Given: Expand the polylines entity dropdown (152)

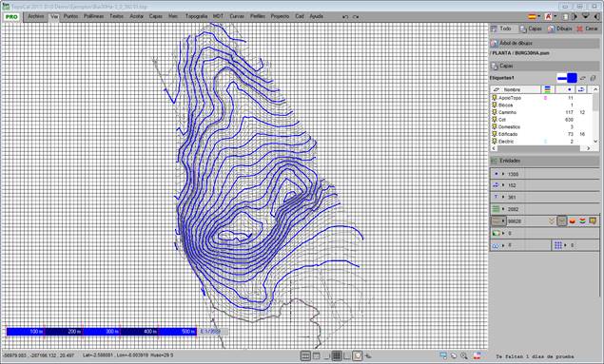Looking at the screenshot, I should pos(503,185).
